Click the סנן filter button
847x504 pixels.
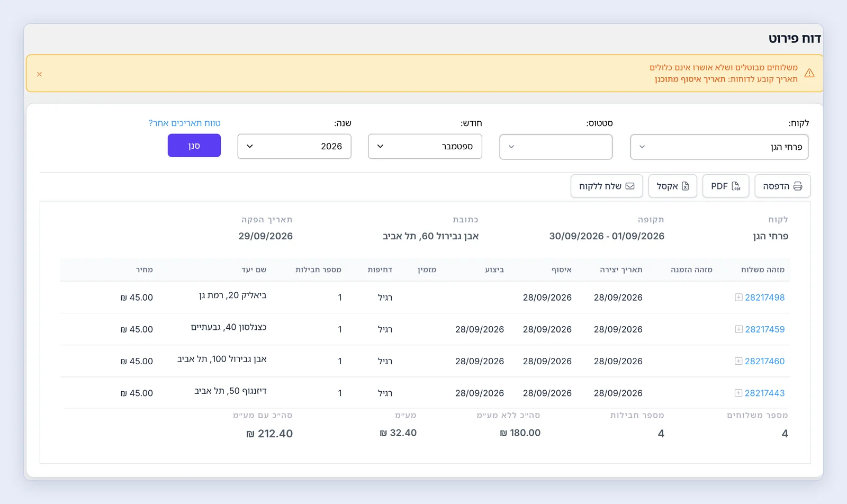tap(194, 146)
